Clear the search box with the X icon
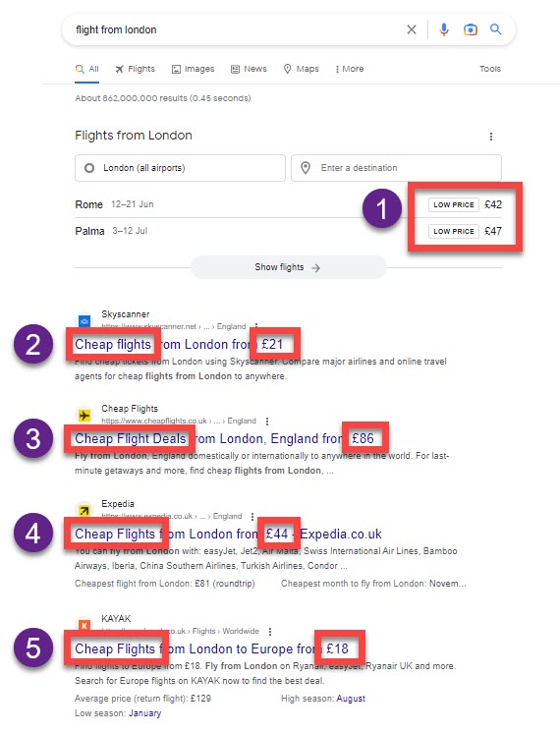Screen dimensions: 560x733 (412, 29)
